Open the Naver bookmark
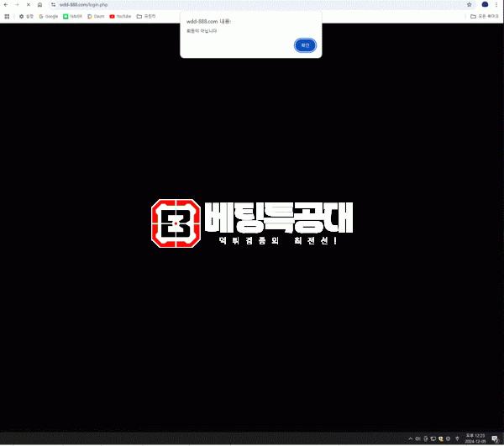Screen dimensions: 504x446 [x=72, y=17]
